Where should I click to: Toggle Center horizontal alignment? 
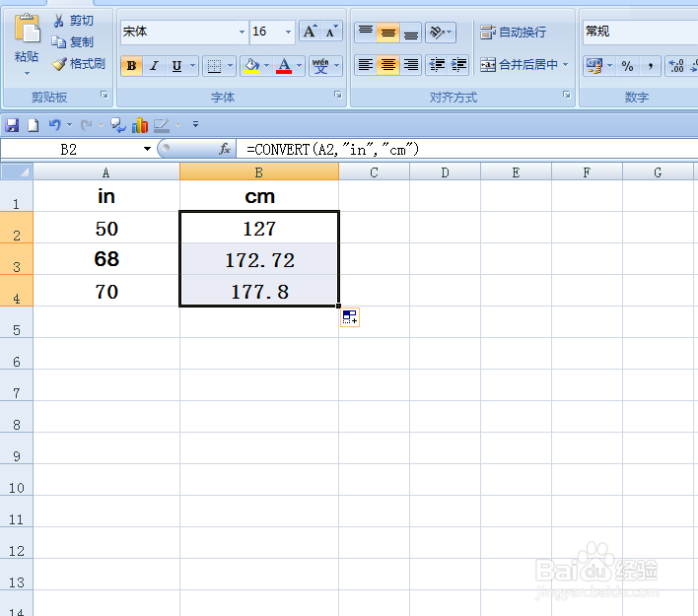(x=387, y=65)
